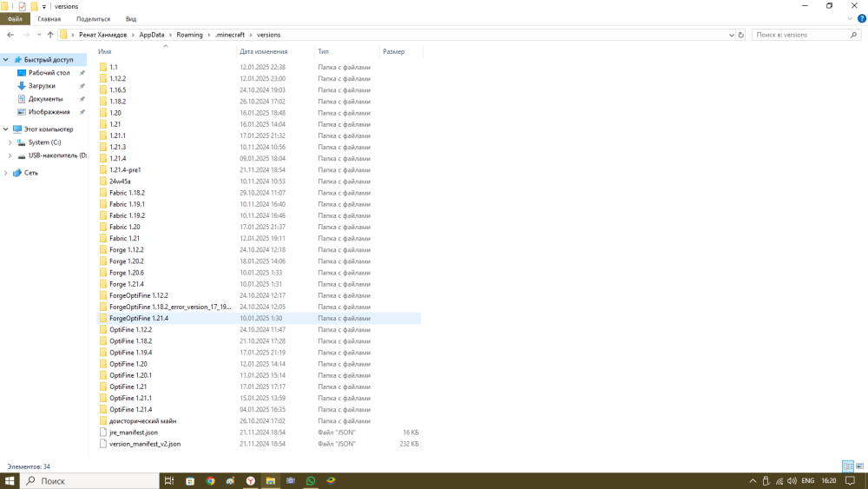The image size is (868, 489).
Task: Collapse the Быстрый доступ tree node
Action: click(x=5, y=60)
